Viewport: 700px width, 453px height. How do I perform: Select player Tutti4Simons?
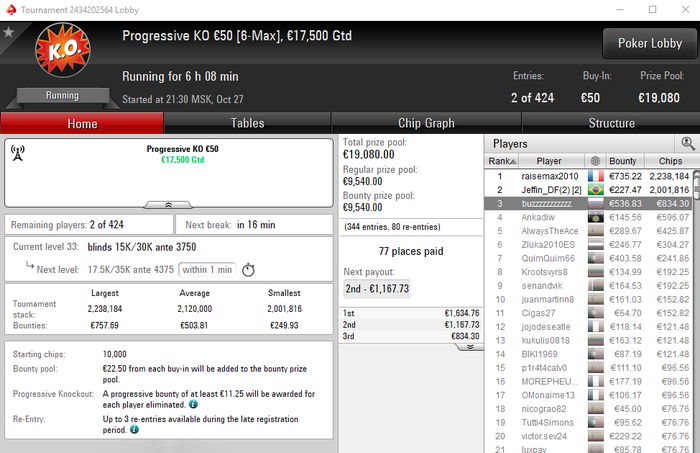pyautogui.click(x=547, y=422)
